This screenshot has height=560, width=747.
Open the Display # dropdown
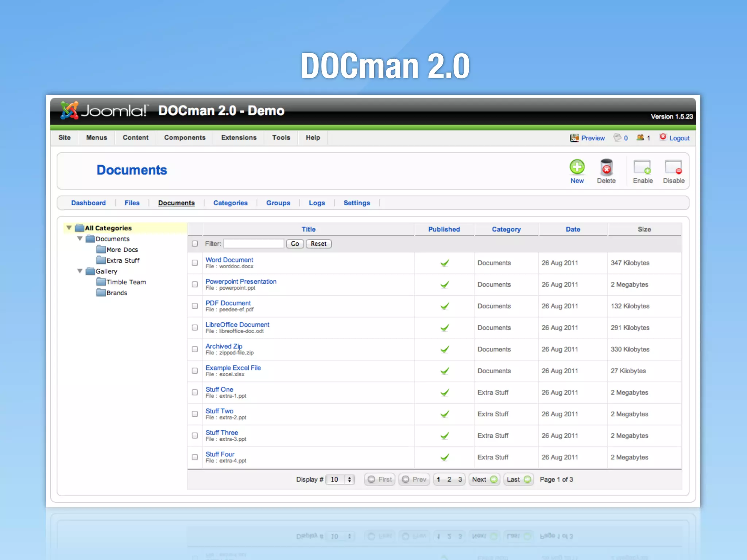click(x=340, y=479)
